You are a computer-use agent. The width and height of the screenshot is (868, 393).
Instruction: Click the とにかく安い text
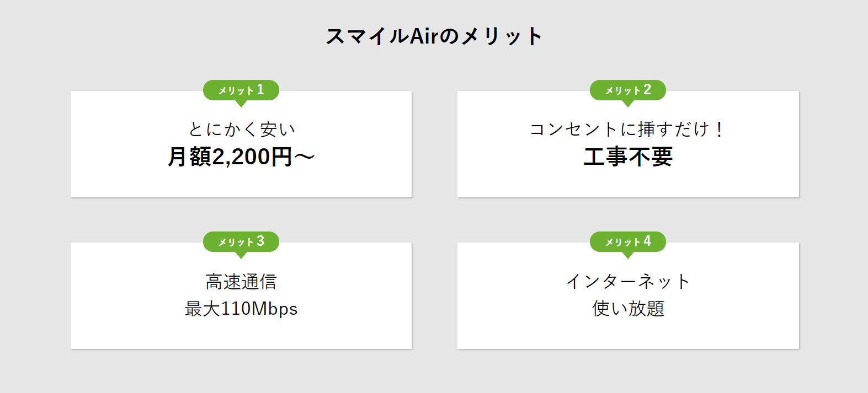tap(241, 129)
